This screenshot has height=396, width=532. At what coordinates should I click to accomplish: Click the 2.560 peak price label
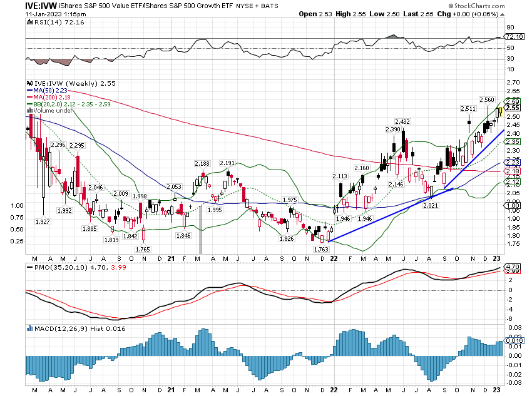click(x=487, y=99)
